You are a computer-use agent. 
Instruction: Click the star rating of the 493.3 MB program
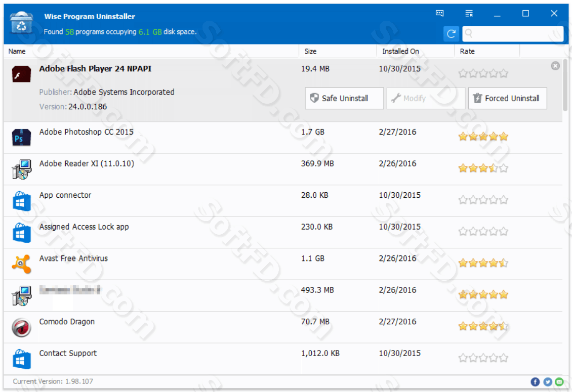[483, 295]
